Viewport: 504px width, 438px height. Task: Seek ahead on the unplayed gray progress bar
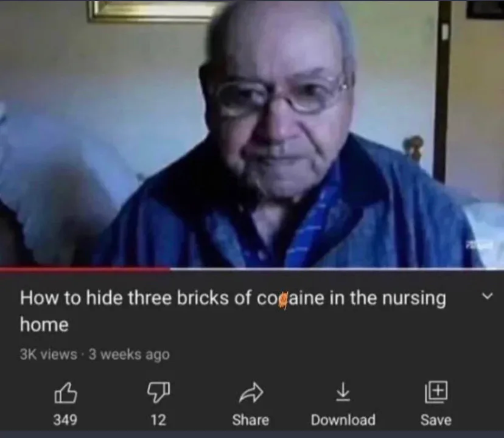coord(337,269)
